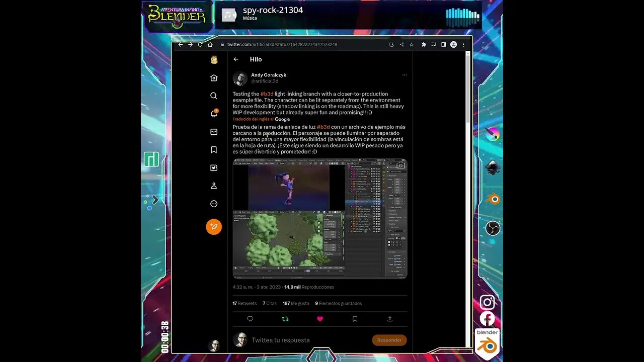This screenshot has height=362, width=644.
Task: Go back with the Hilo arrow
Action: click(x=236, y=59)
